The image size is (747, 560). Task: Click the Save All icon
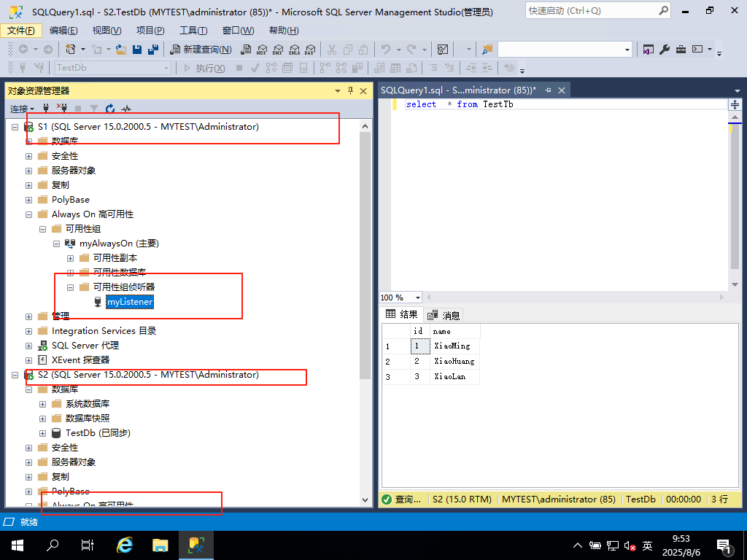[153, 49]
